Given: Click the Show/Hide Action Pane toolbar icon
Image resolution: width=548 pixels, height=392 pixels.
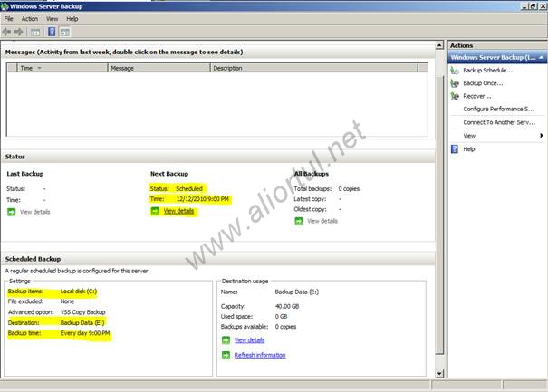Looking at the screenshot, I should click(65, 33).
